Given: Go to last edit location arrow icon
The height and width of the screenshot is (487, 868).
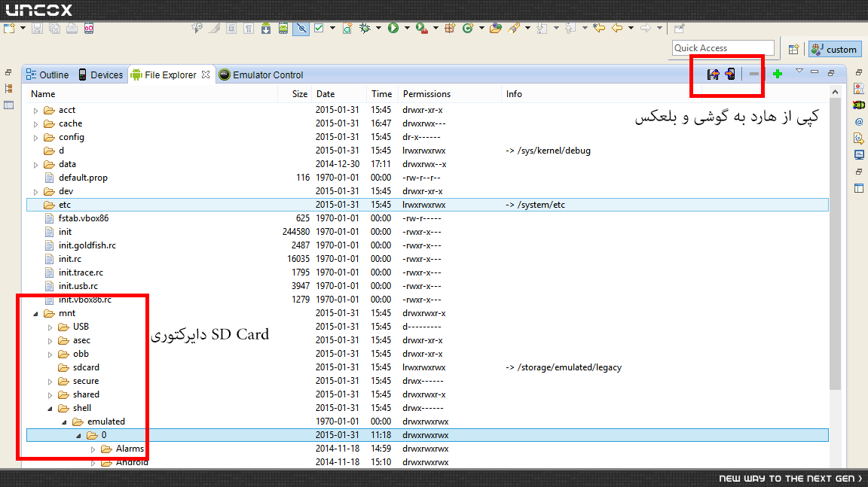Looking at the screenshot, I should [599, 28].
